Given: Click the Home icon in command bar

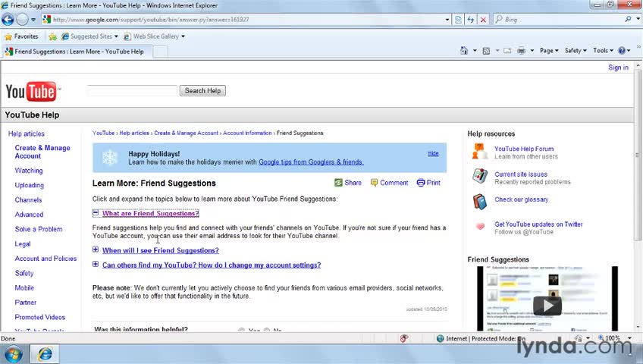Looking at the screenshot, I should click(x=464, y=50).
